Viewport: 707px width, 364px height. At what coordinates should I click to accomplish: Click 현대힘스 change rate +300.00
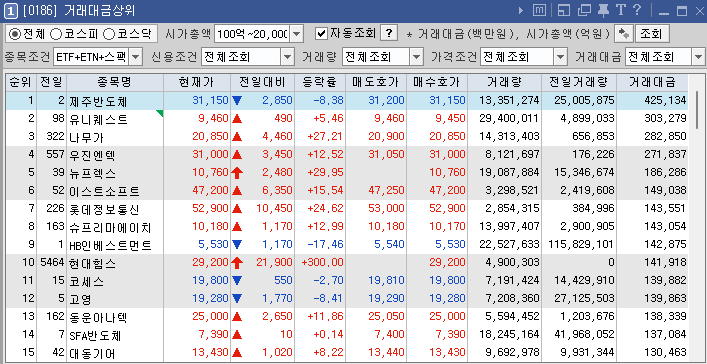pyautogui.click(x=322, y=263)
